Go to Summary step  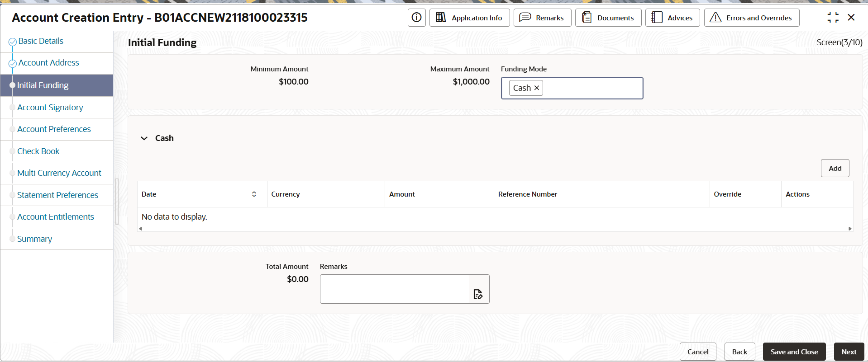pyautogui.click(x=34, y=239)
